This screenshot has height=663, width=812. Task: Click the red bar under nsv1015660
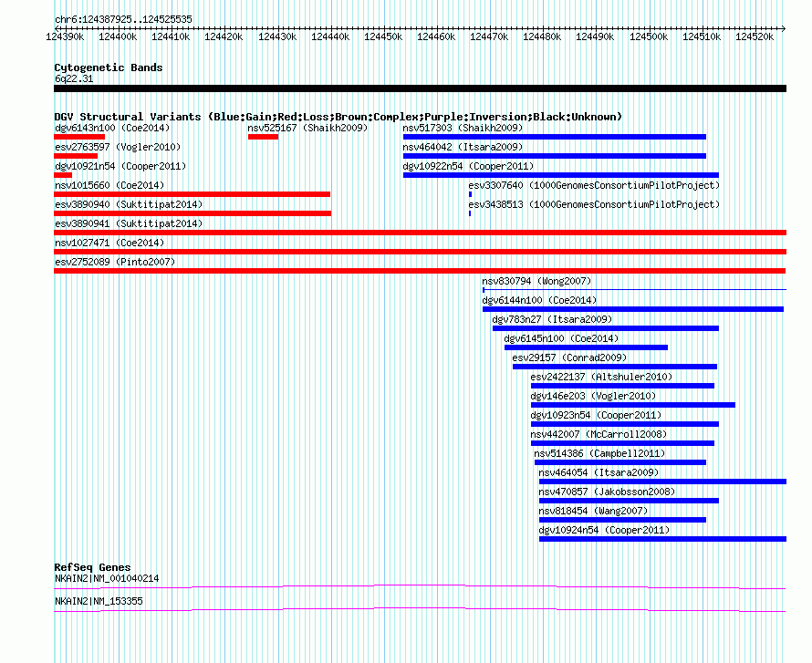pos(193,194)
